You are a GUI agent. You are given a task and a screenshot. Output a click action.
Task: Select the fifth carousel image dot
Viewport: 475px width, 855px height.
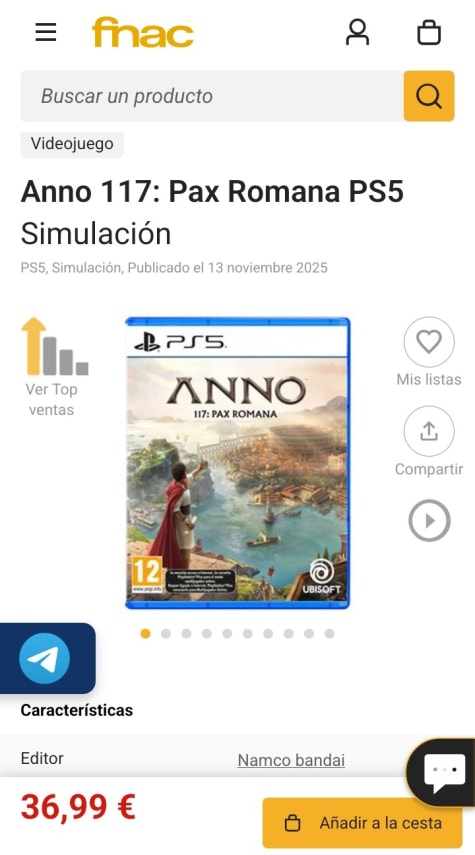(x=227, y=634)
